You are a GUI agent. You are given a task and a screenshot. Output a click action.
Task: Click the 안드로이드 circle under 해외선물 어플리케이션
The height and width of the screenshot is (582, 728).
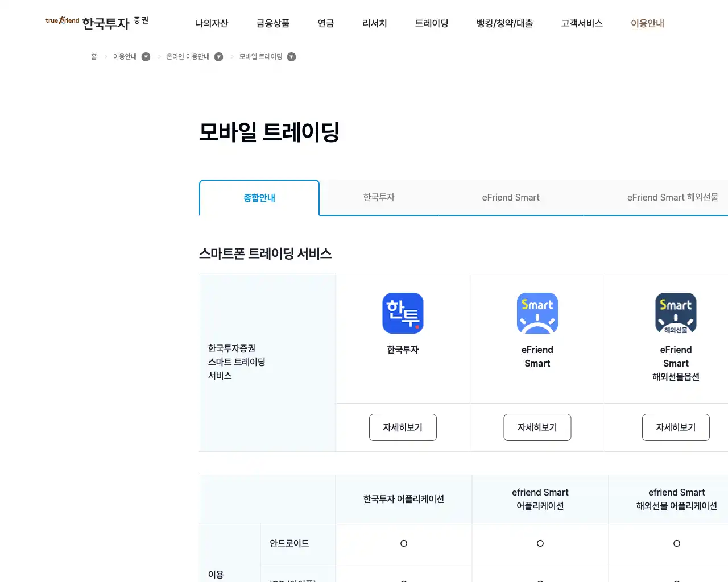tap(677, 543)
